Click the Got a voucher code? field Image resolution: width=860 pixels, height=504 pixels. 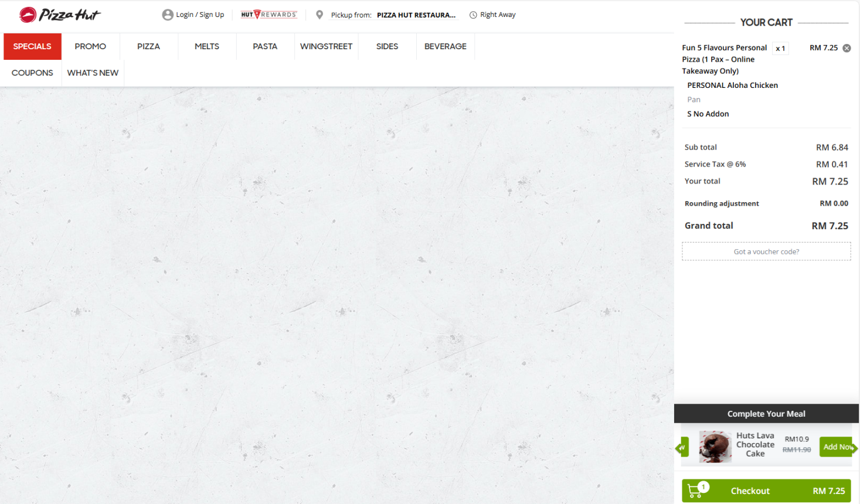pyautogui.click(x=766, y=251)
